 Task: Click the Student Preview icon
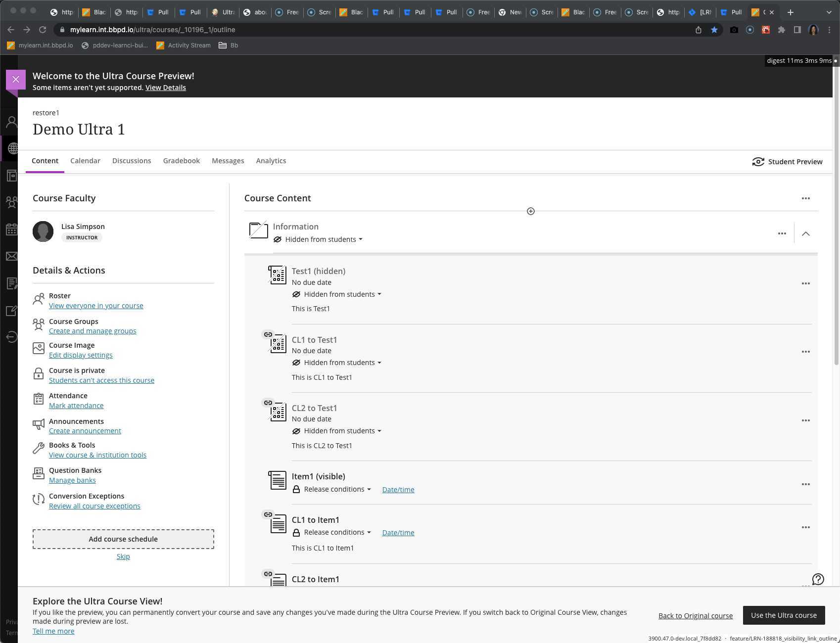[x=758, y=162]
